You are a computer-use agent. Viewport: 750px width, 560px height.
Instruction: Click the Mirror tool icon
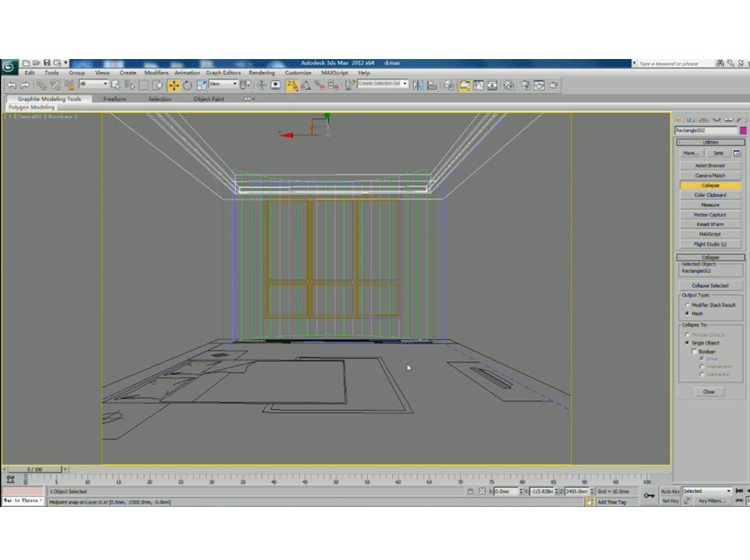pos(418,85)
